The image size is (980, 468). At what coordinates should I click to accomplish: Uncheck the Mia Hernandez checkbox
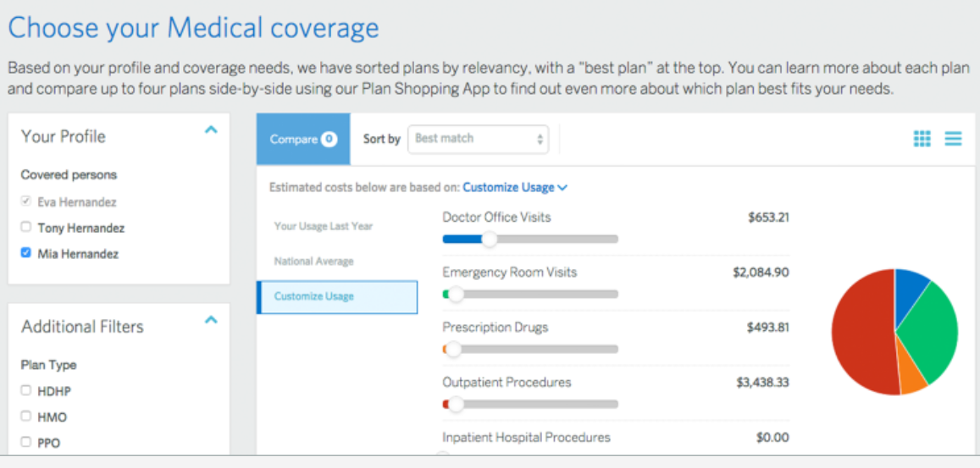(26, 253)
